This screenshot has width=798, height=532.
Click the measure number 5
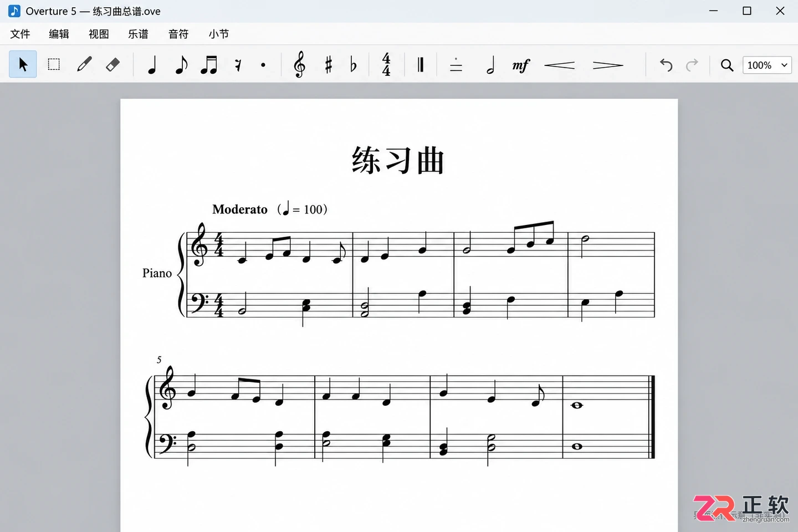(x=159, y=360)
